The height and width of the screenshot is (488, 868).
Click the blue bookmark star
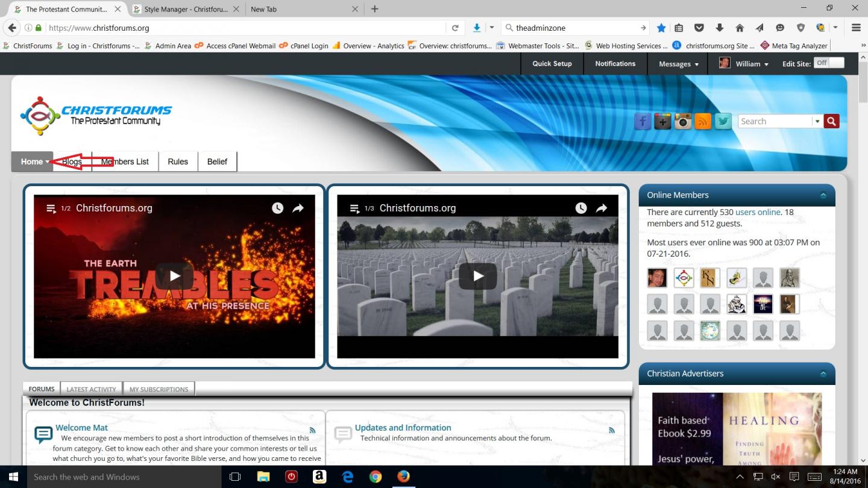(x=661, y=28)
